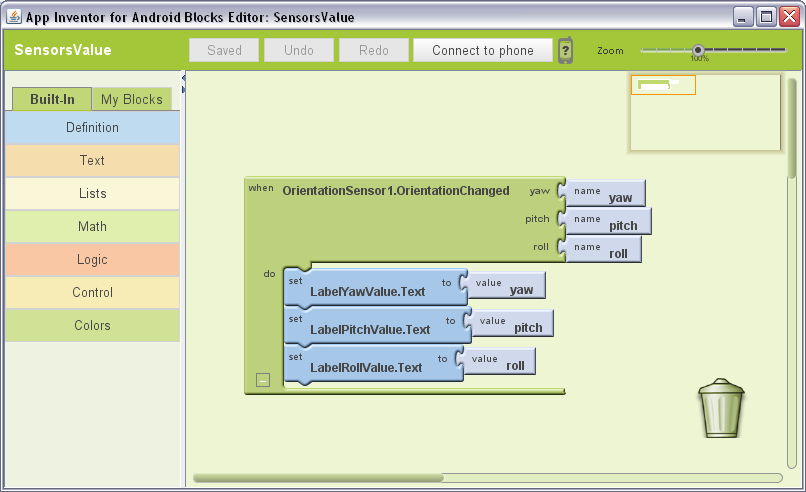The width and height of the screenshot is (806, 492).
Task: Select the value roll block
Action: tap(499, 361)
